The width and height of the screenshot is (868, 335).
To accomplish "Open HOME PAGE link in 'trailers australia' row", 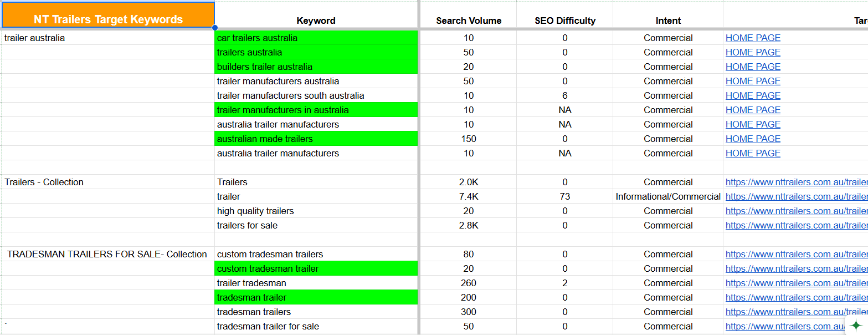I will tap(753, 52).
